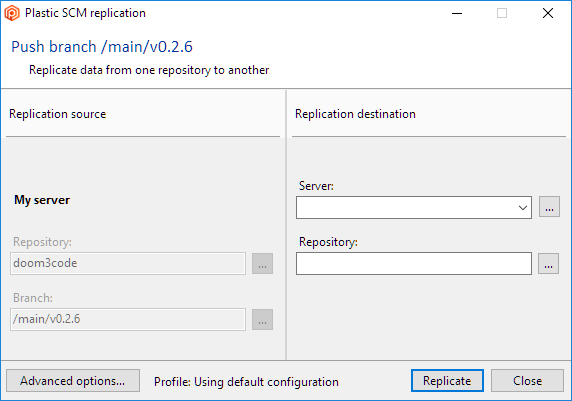Click the destination Repository: label
Image resolution: width=572 pixels, height=401 pixels.
pyautogui.click(x=328, y=242)
